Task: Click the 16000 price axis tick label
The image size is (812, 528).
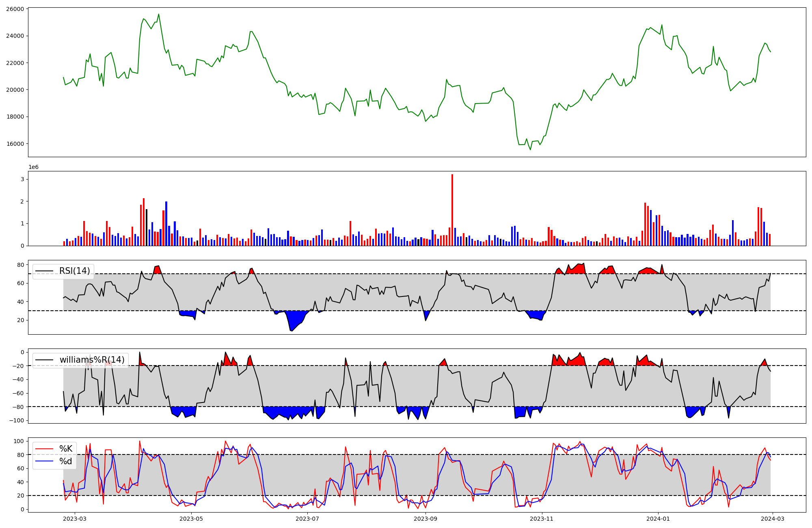Action: (15, 144)
